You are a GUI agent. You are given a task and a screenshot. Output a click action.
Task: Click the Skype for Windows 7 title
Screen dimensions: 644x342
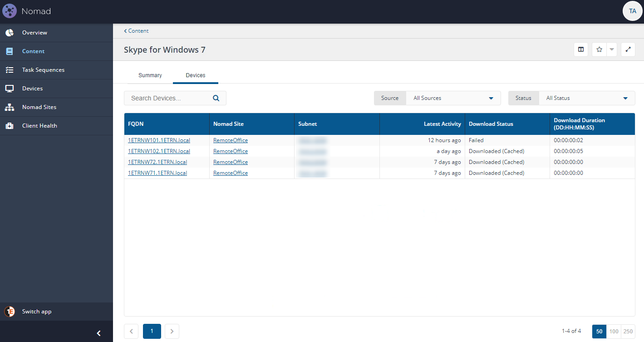pos(165,50)
